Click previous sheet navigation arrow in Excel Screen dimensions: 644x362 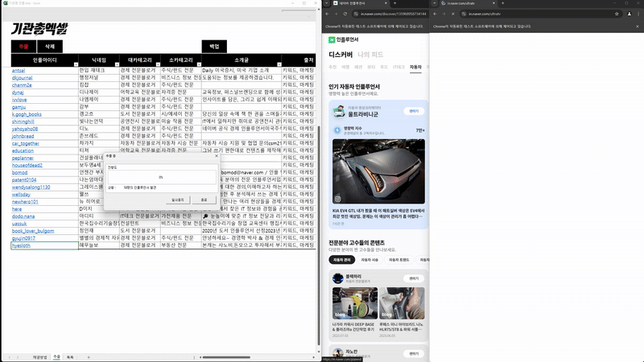click(x=10, y=357)
